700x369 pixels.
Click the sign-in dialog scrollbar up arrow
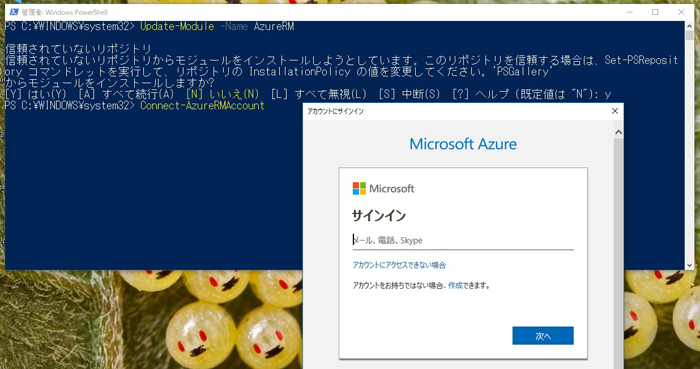pos(618,132)
